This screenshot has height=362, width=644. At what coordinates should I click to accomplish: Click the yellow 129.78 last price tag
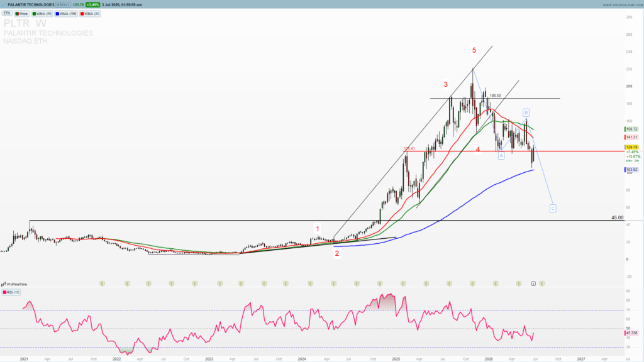point(631,147)
